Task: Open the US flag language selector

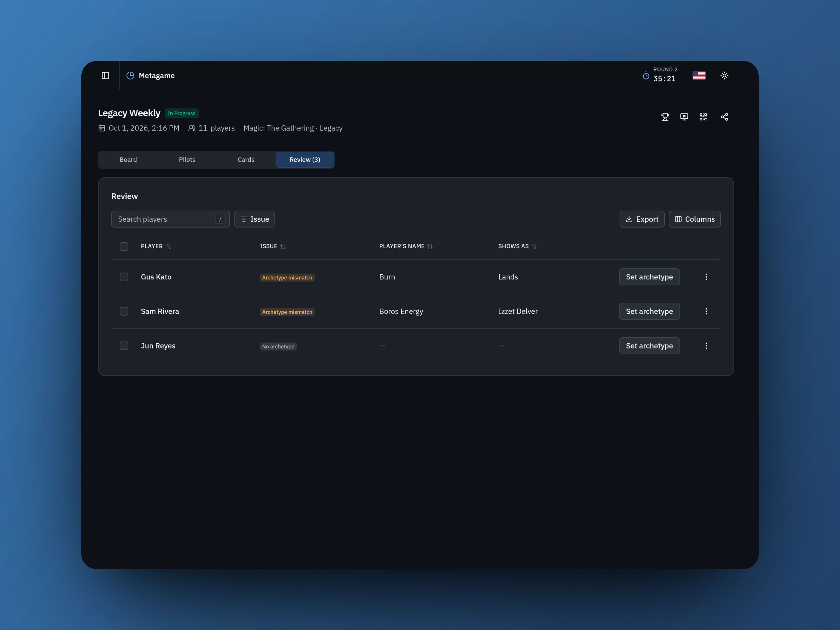Action: point(699,76)
